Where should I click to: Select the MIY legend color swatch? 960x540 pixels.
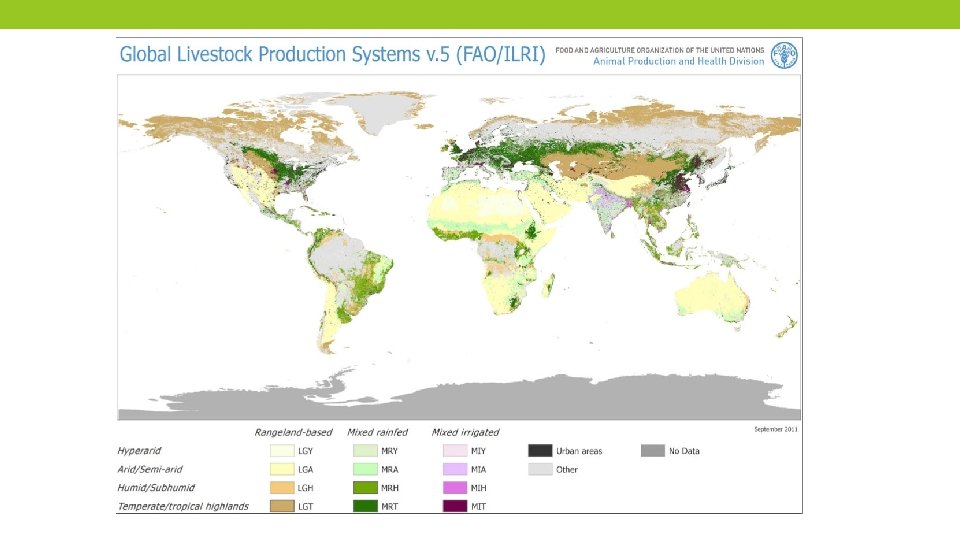click(455, 451)
